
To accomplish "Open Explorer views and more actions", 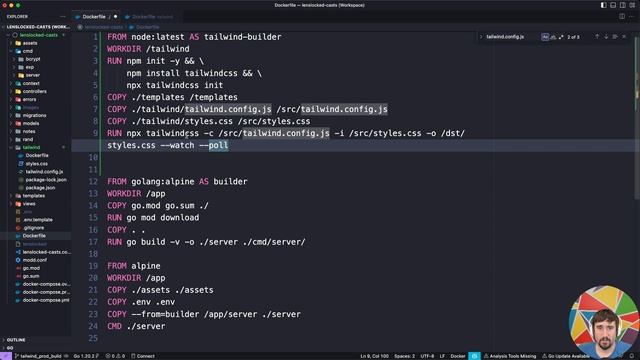I will tap(62, 17).
